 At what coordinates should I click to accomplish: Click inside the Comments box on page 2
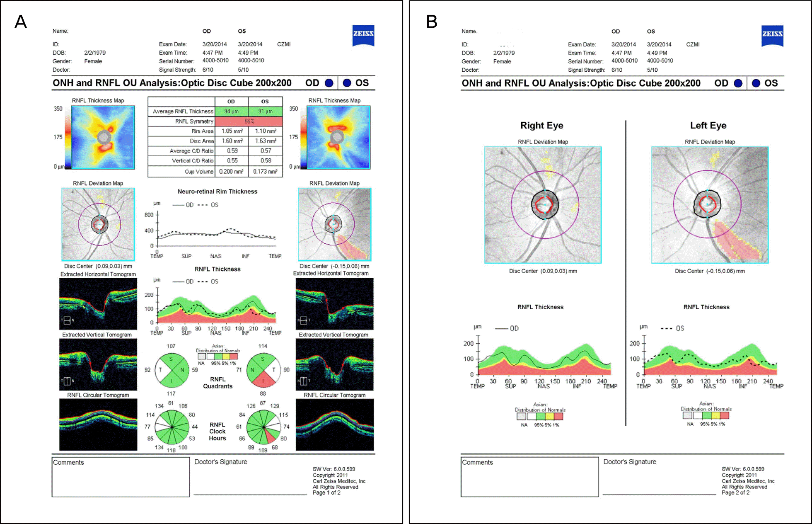pyautogui.click(x=529, y=477)
